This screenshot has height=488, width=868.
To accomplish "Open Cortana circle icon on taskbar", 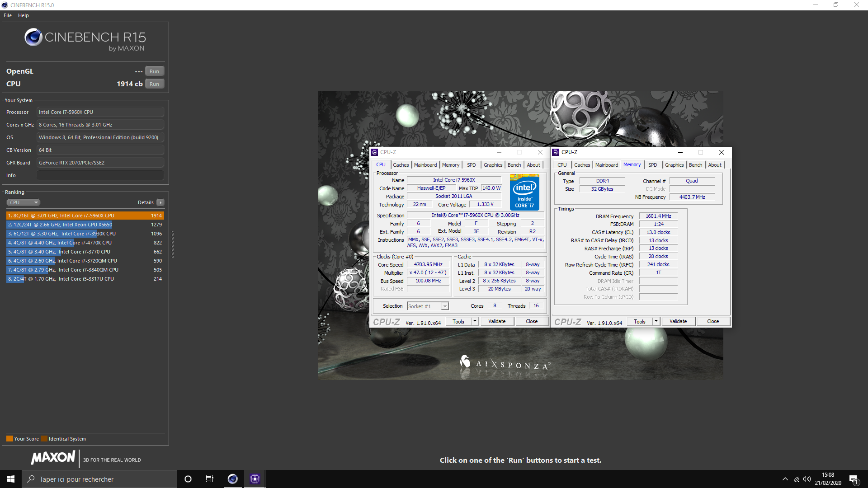I will pyautogui.click(x=188, y=479).
